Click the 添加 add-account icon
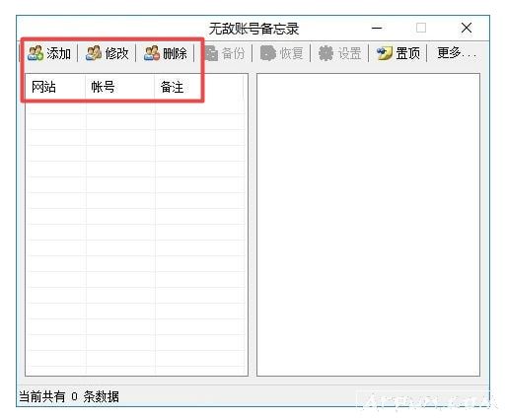 pos(36,53)
